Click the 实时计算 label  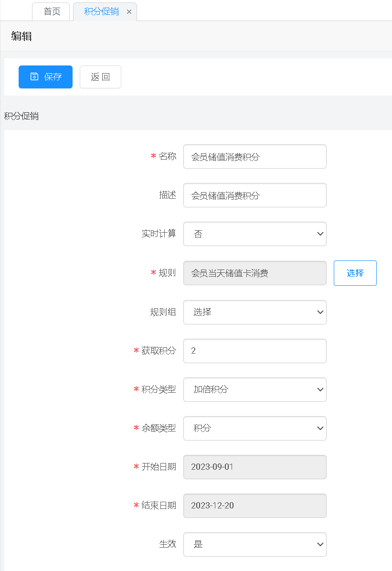pyautogui.click(x=159, y=234)
